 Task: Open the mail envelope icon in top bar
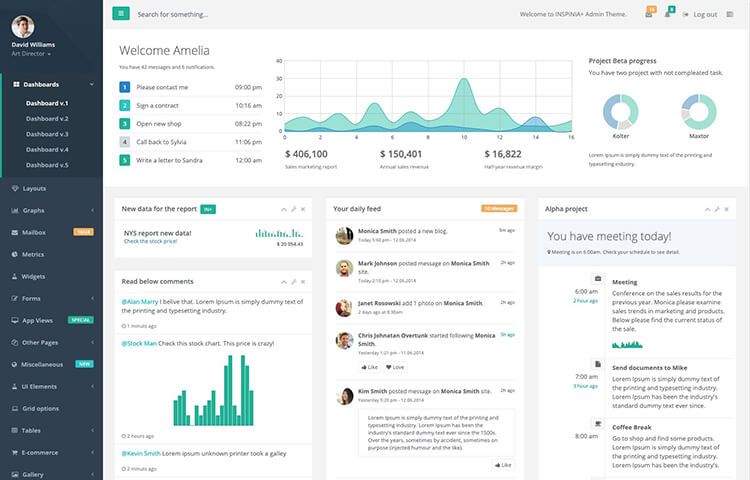(x=649, y=15)
